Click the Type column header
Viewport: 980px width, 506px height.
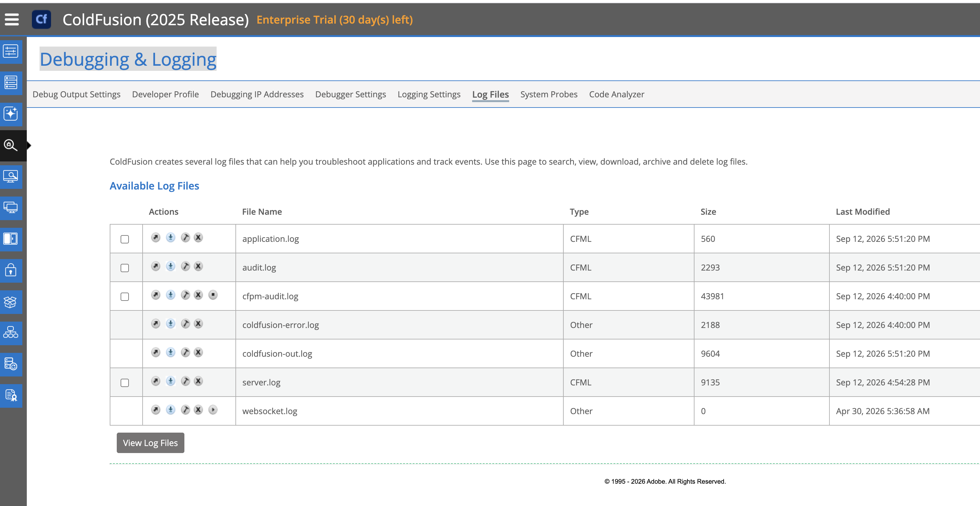[579, 212]
